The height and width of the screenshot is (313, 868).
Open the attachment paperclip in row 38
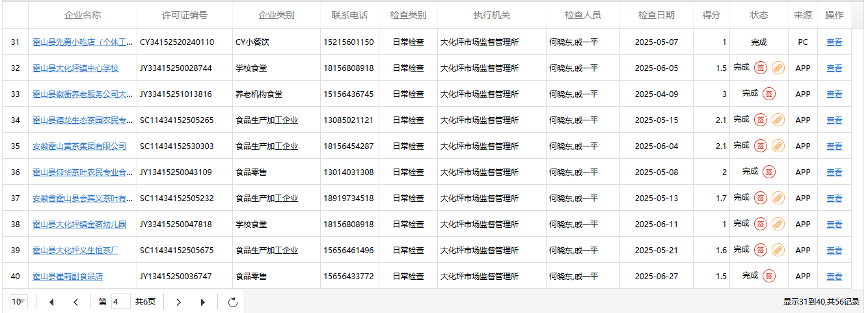(x=778, y=224)
